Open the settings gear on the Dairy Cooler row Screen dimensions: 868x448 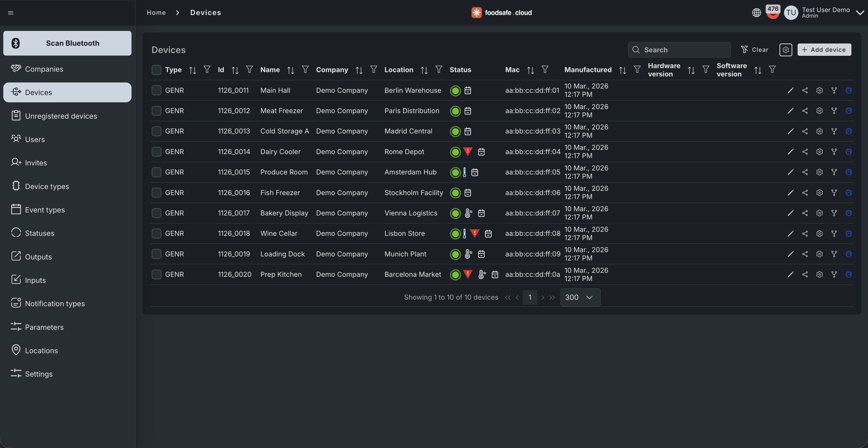coord(819,152)
